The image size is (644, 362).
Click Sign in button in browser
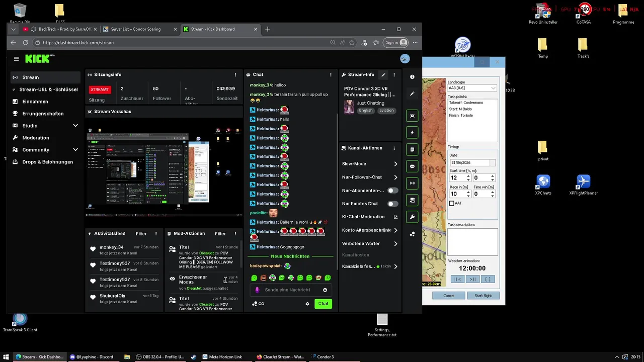pyautogui.click(x=396, y=43)
